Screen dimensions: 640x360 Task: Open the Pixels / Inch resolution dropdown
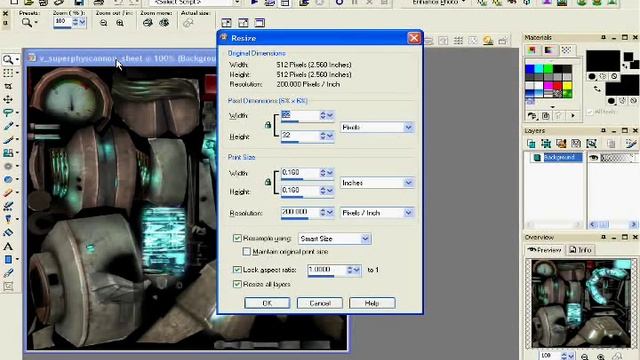pyautogui.click(x=409, y=213)
